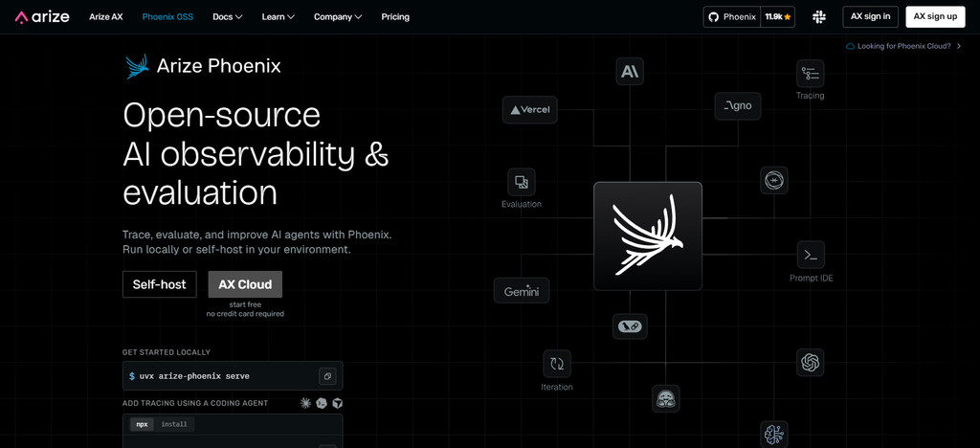Screen dimensions: 980x448
Task: Click the Claude starburst coding agent icon
Action: coord(305,403)
